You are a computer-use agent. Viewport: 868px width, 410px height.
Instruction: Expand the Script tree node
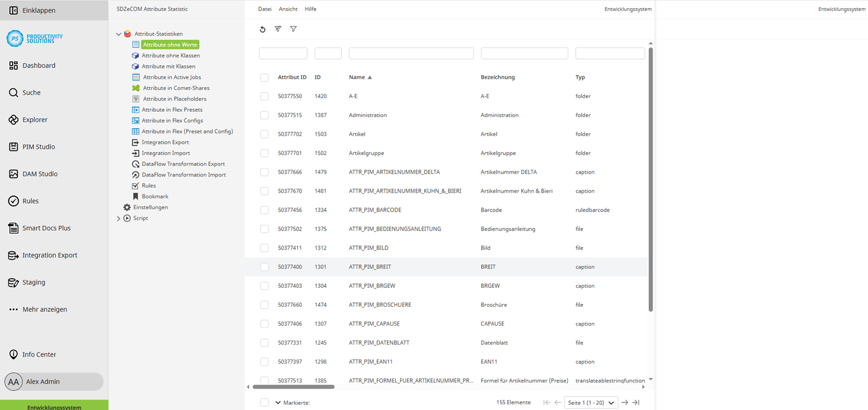[x=118, y=218]
